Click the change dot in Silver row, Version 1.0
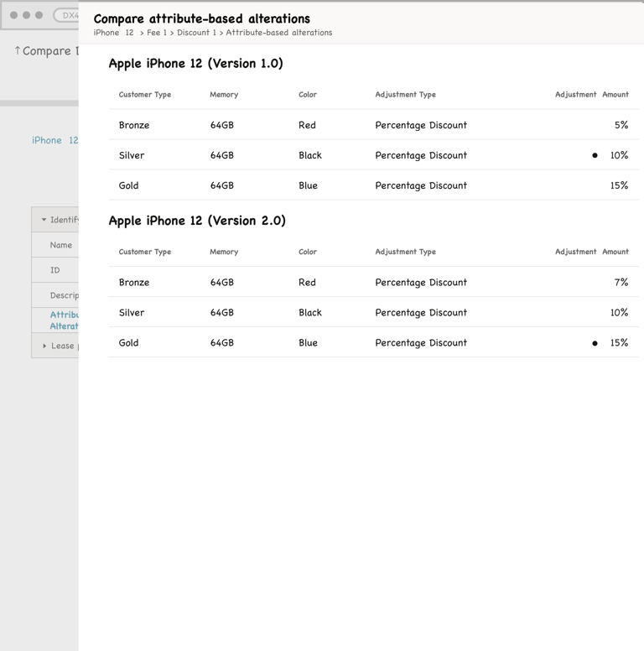 pos(595,155)
